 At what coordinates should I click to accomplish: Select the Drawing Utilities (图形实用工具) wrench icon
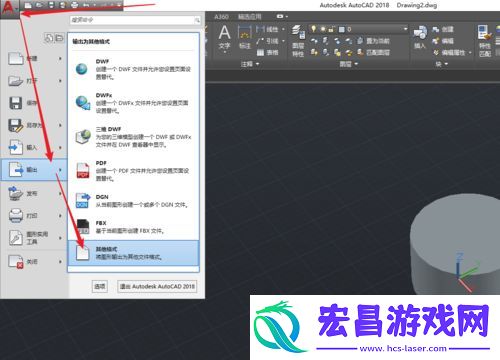pyautogui.click(x=16, y=238)
